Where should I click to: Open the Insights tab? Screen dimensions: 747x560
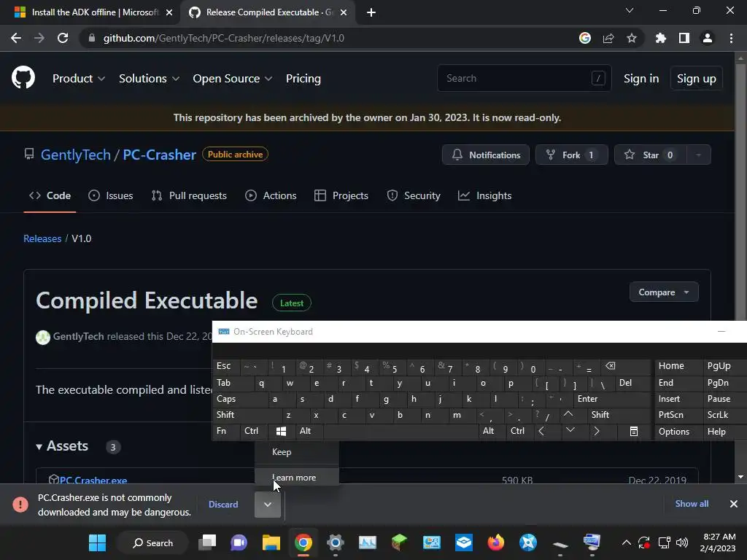click(485, 195)
